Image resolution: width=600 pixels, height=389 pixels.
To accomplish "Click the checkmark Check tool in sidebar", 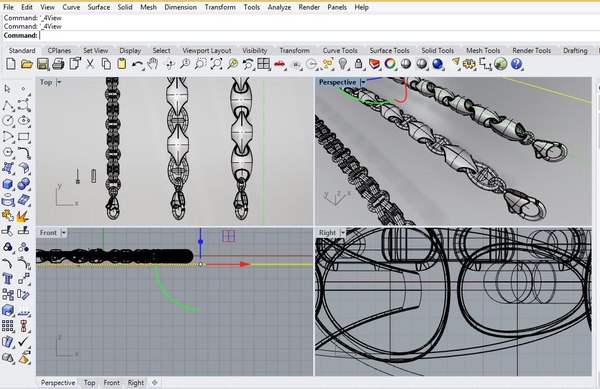I will point(24,342).
